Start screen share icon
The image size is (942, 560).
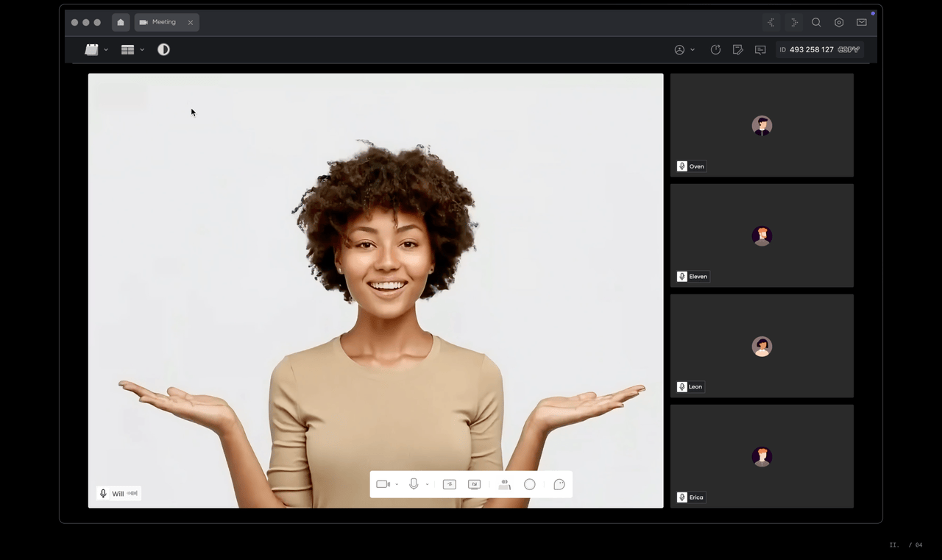[475, 484]
